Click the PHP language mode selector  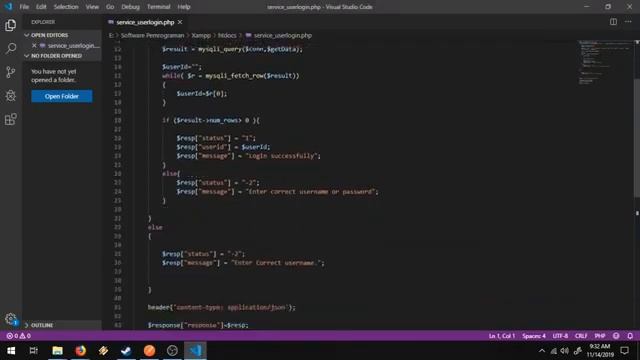pyautogui.click(x=600, y=336)
